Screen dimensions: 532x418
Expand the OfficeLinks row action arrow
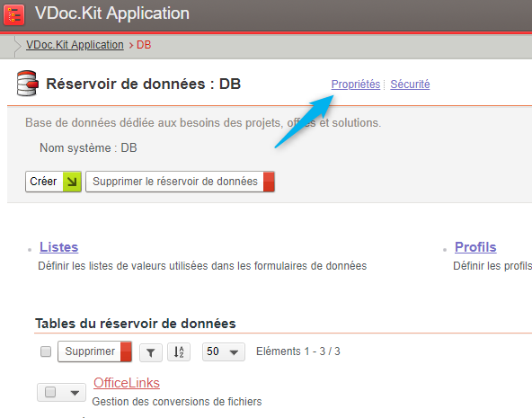[x=75, y=393]
